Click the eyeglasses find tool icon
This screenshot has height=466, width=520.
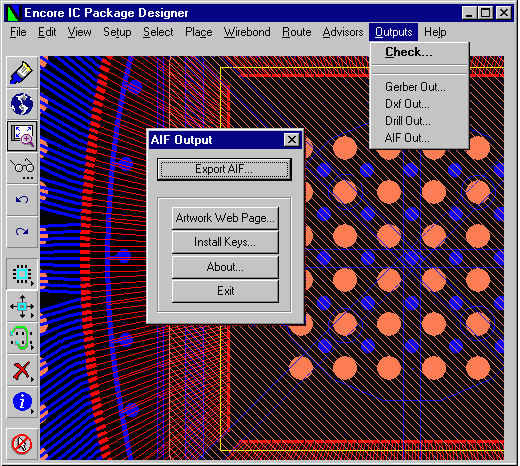pos(22,168)
